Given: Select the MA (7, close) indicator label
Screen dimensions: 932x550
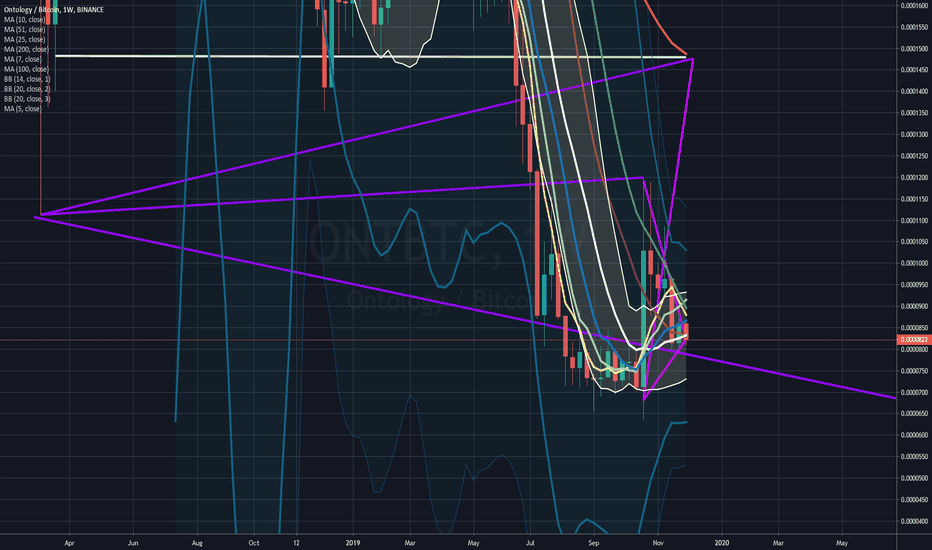Looking at the screenshot, I should click(23, 59).
